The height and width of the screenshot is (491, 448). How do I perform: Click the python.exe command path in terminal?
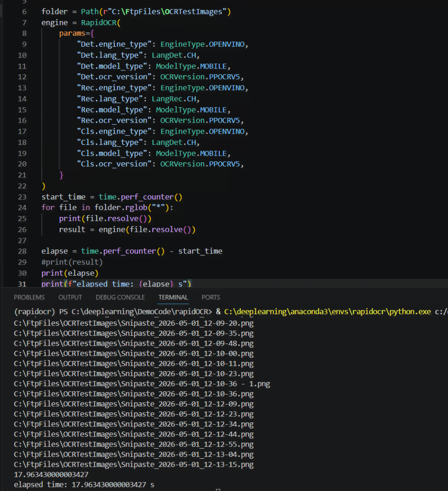pos(328,312)
